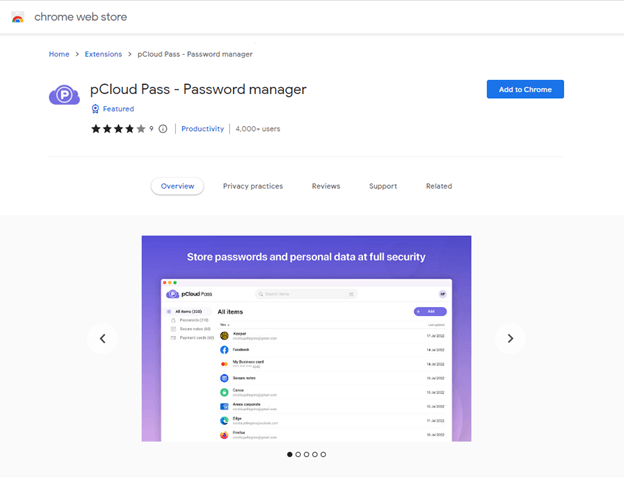Click the star rating icons
The image size is (624, 477).
click(118, 129)
